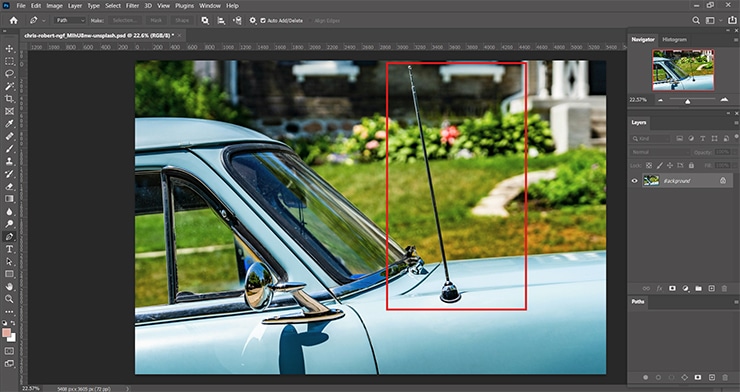Open the File menu
This screenshot has height=392, width=740.
(21, 6)
